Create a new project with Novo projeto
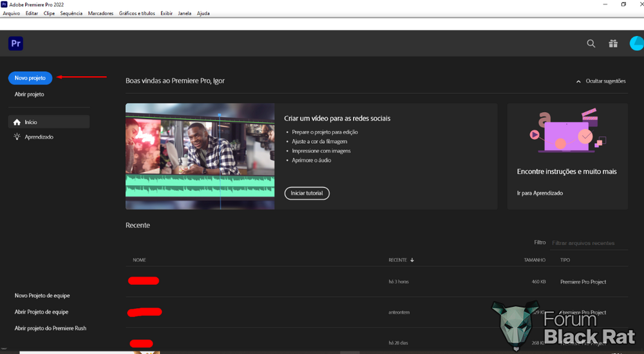Viewport: 644px width, 354px height. [30, 78]
